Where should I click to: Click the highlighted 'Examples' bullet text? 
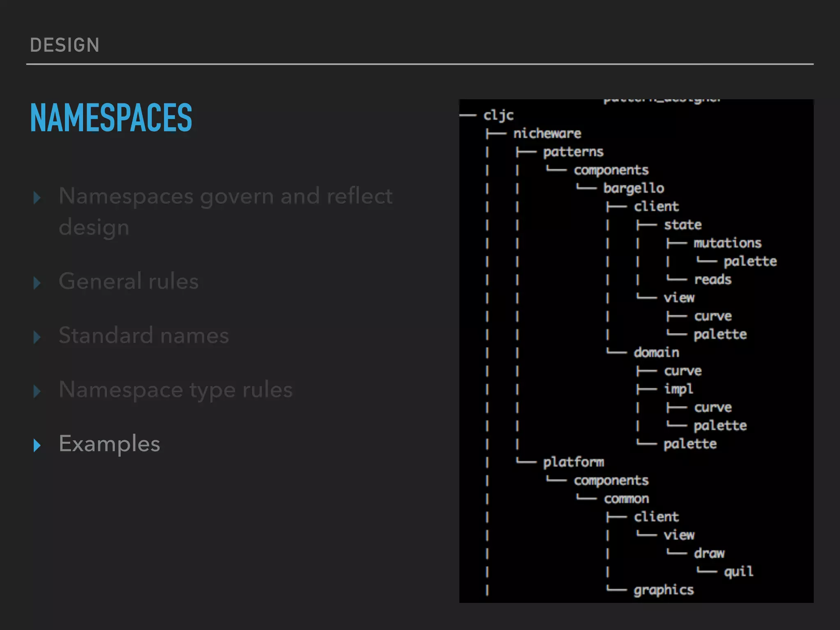pos(110,444)
